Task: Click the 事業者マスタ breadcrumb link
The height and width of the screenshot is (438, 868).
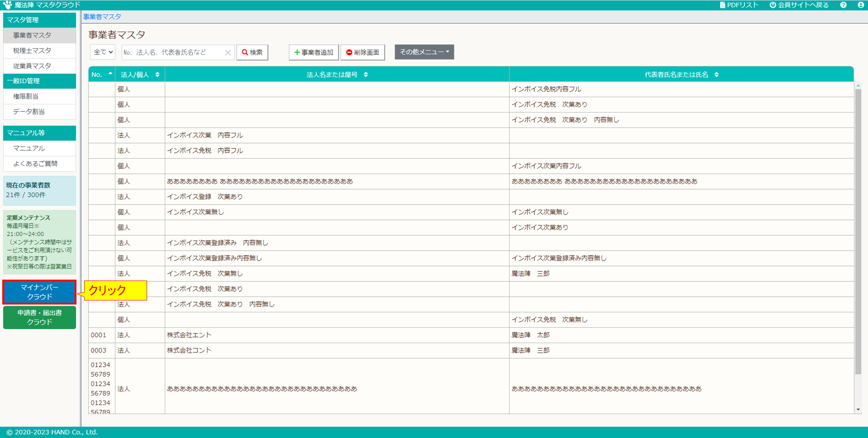Action: 102,17
